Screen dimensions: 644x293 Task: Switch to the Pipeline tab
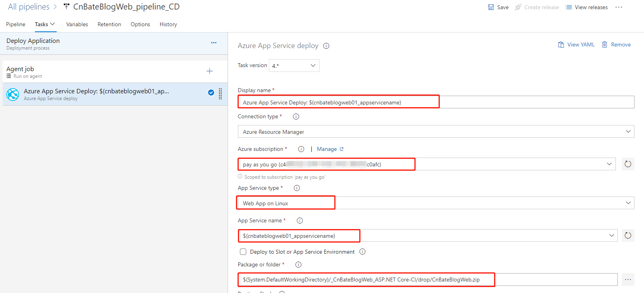click(15, 24)
